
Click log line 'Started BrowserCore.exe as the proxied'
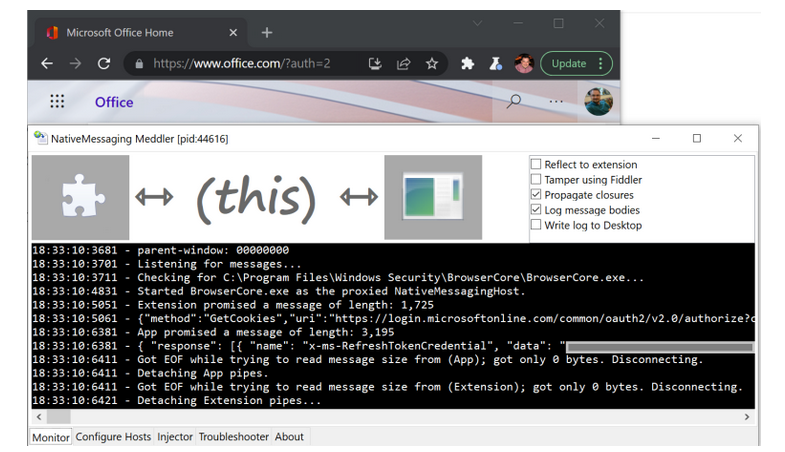[278, 291]
